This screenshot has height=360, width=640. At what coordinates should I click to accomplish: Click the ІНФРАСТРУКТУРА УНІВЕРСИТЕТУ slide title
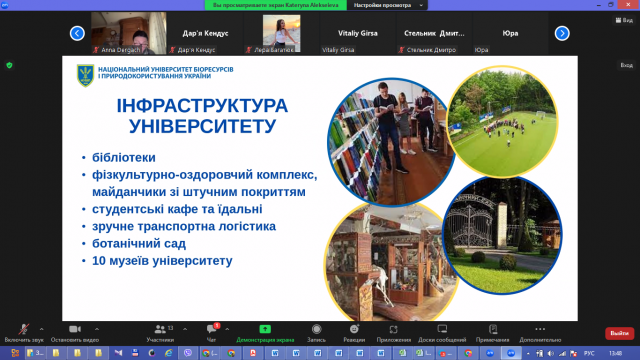click(202, 116)
